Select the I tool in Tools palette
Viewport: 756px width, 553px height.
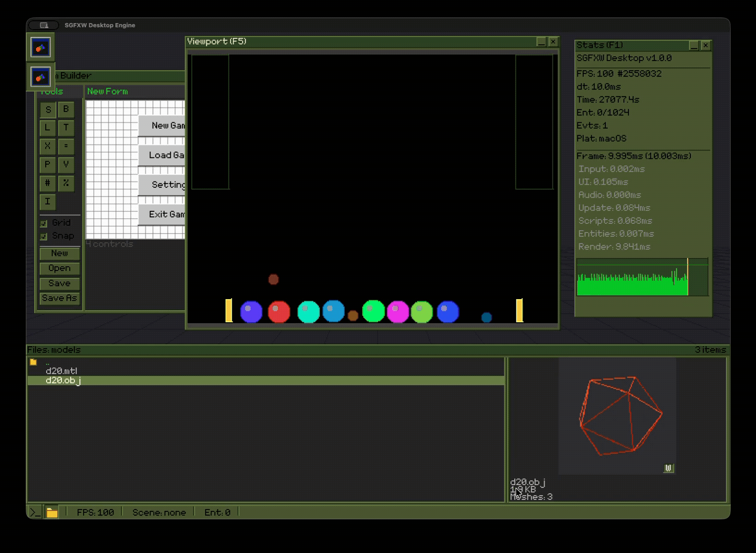tap(48, 202)
